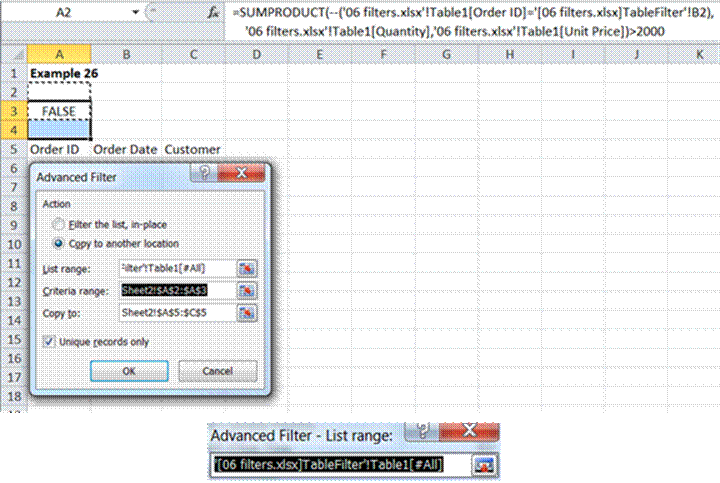Select 'Filter the list, in-place' option
The width and height of the screenshot is (720, 483).
60,225
